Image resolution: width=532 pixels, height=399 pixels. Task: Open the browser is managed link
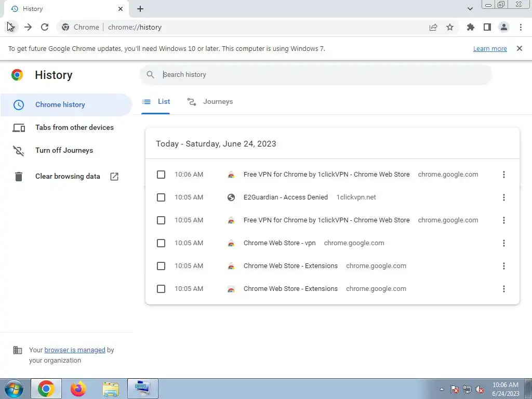75,350
